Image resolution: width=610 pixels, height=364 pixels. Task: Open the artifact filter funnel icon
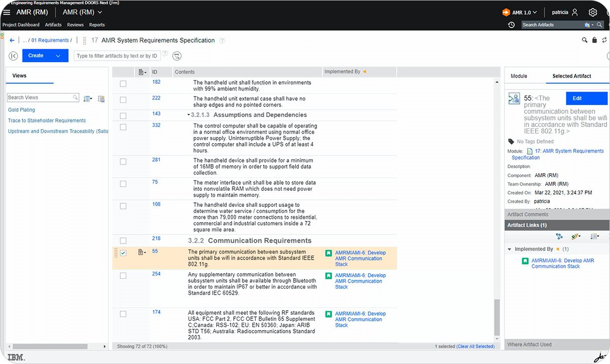click(x=177, y=56)
